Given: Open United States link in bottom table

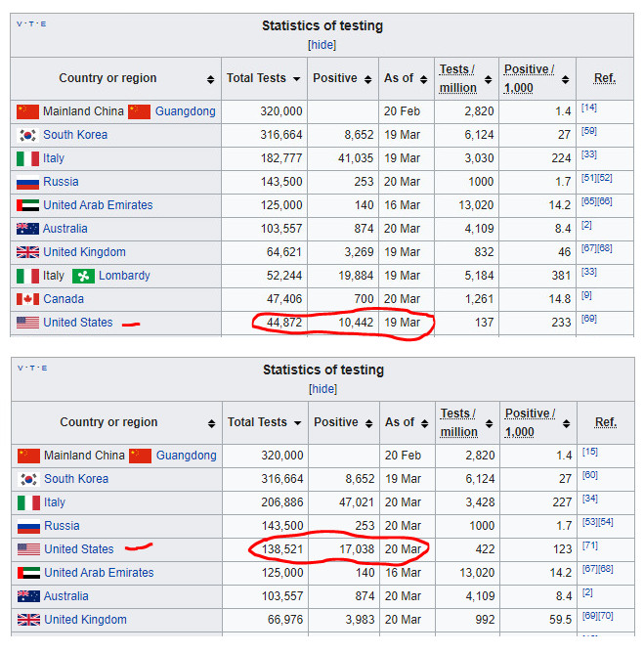Looking at the screenshot, I should pos(79,549).
